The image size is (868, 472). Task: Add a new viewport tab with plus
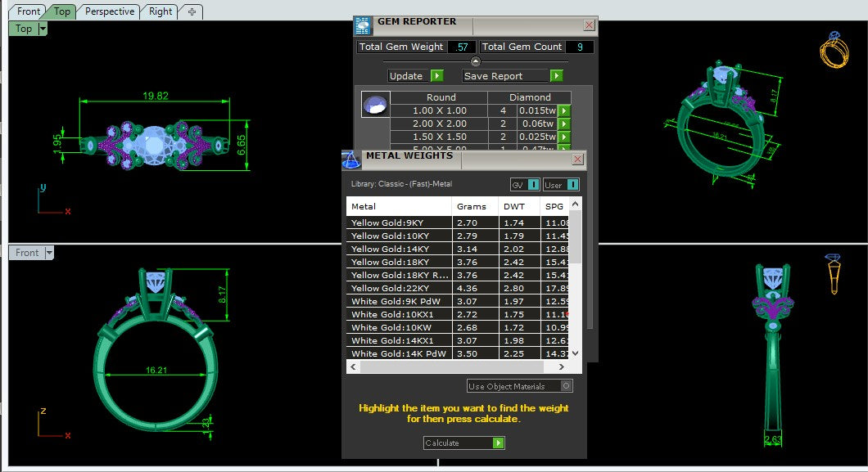click(x=192, y=11)
